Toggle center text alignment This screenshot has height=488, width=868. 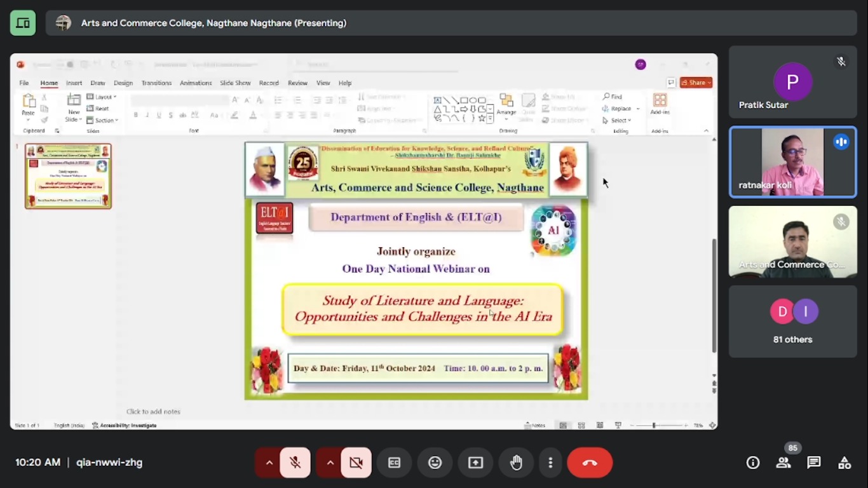[x=290, y=115]
